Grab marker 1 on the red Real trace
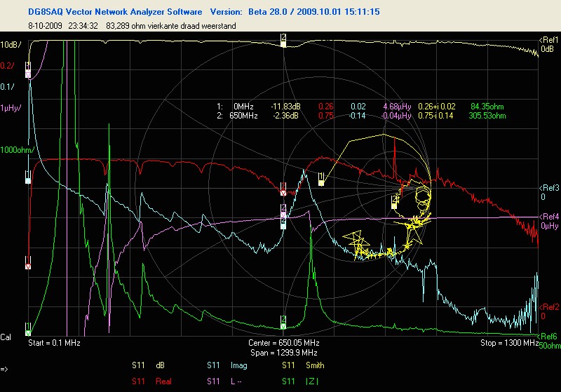The width and height of the screenshot is (561, 392). 28,263
